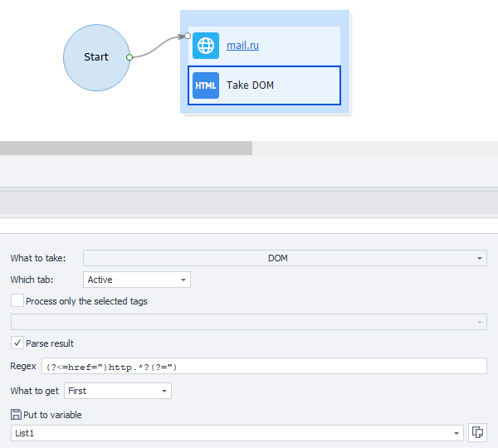Open the What to get First dropdown
Screen dimensions: 498x448
[x=118, y=390]
